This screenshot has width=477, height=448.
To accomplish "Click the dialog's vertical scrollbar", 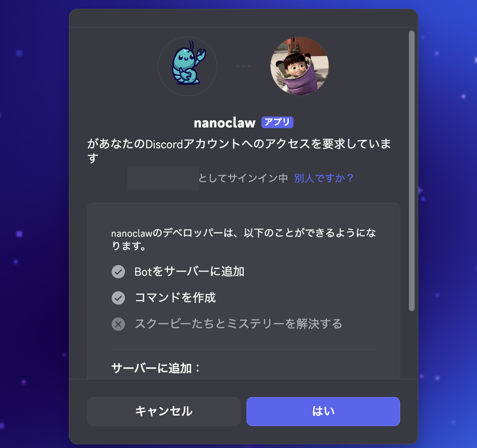I will coord(412,171).
